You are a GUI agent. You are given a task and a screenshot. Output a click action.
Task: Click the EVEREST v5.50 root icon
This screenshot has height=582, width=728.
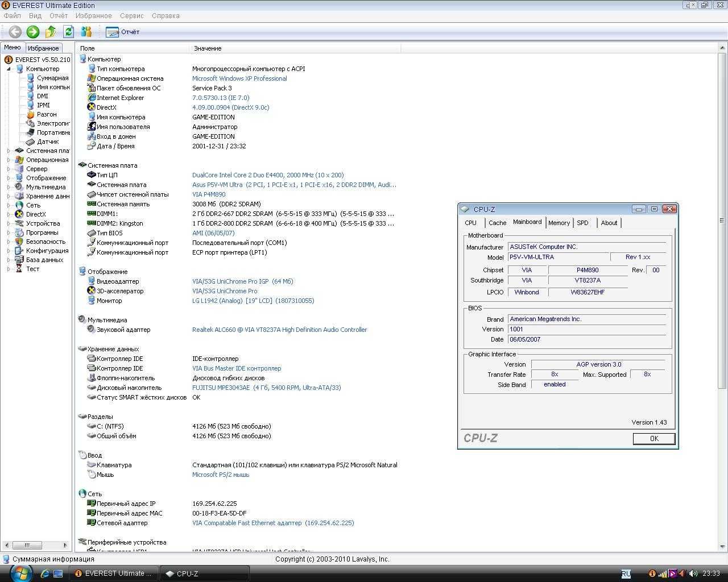click(x=9, y=60)
